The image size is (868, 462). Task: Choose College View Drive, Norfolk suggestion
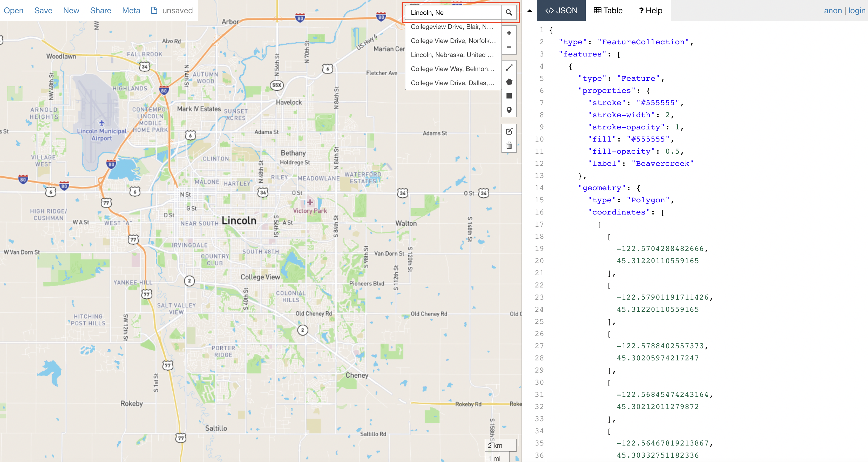click(453, 41)
